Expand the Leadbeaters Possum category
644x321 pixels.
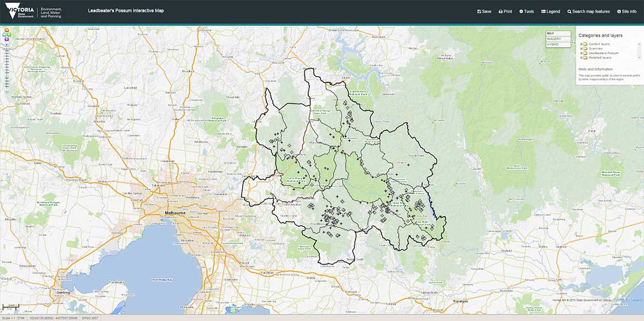pos(581,53)
